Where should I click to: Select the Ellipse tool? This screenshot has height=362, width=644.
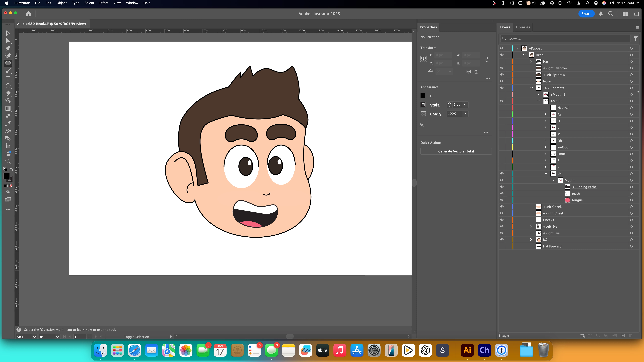8,63
